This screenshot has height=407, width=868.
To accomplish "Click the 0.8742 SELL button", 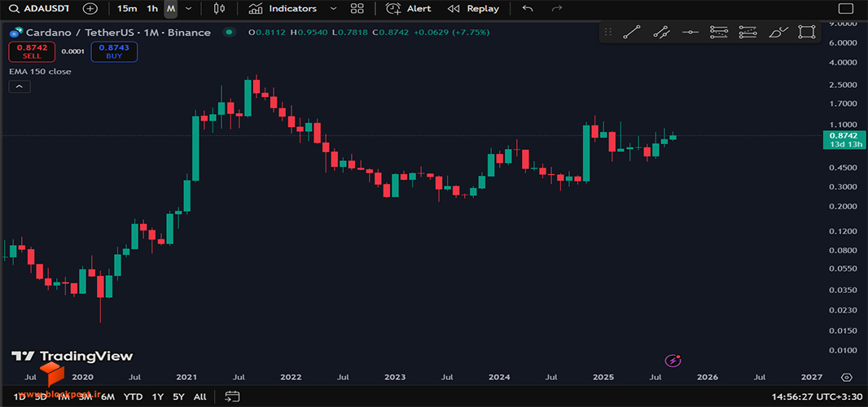I will click(32, 51).
